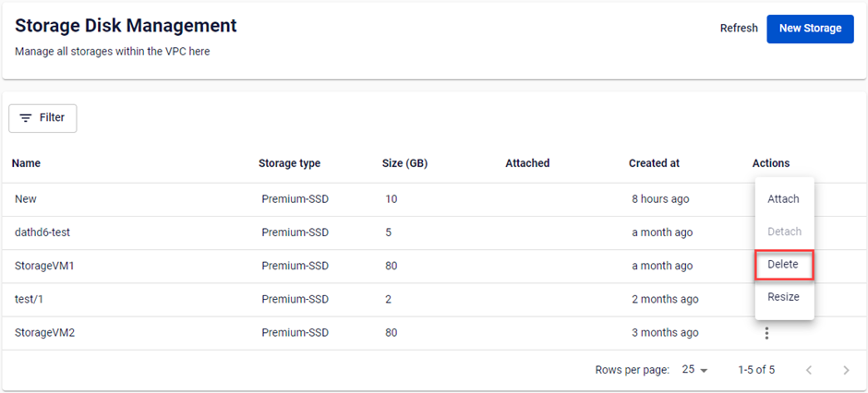Select Attach from the actions menu

point(783,199)
